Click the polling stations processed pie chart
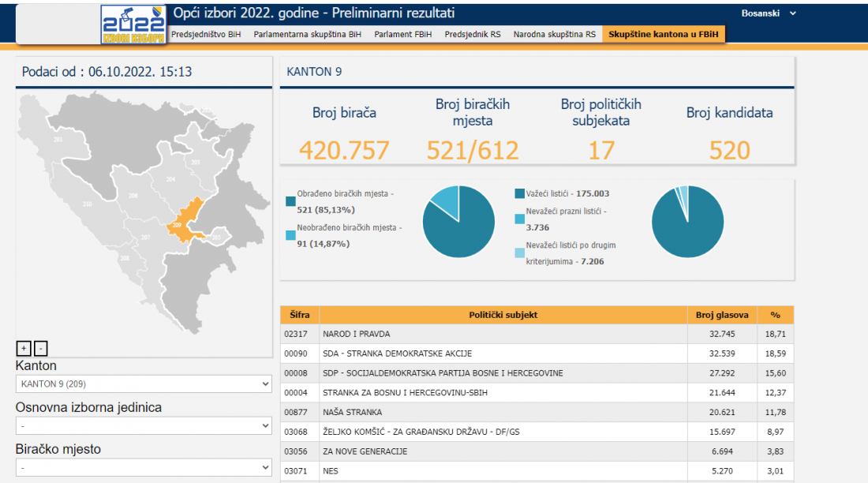868x483 pixels. (x=458, y=221)
